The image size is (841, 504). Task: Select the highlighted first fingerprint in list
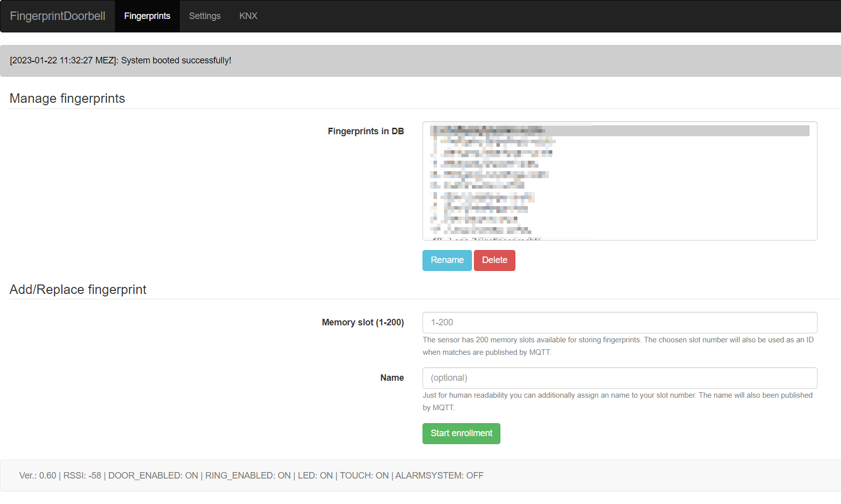pos(620,131)
